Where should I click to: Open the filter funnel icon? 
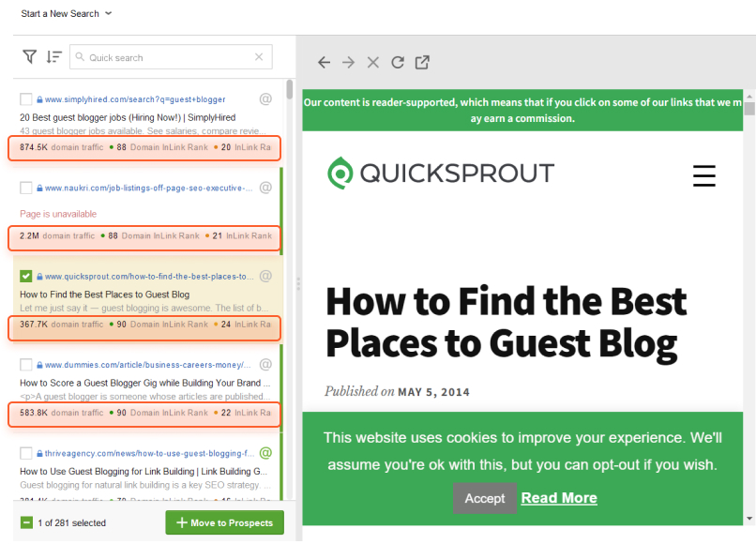pos(29,57)
